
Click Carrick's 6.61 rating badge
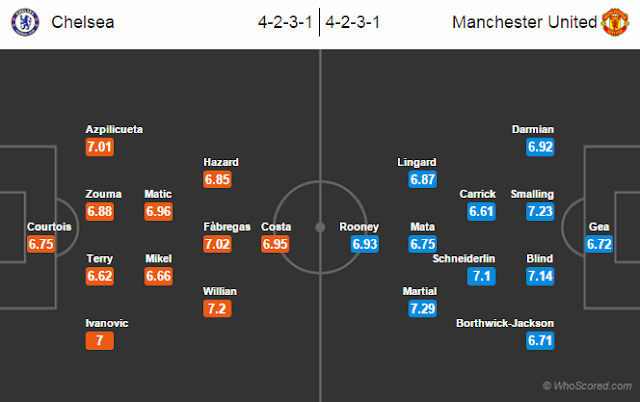click(481, 211)
